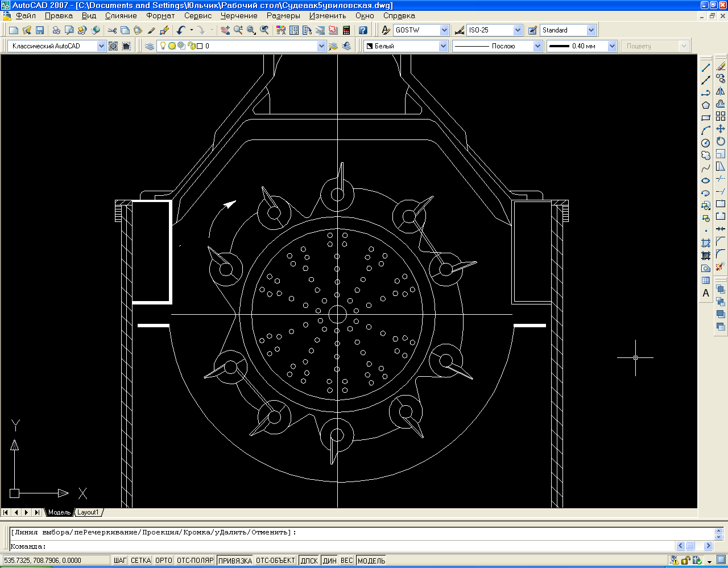Disable ПРИВЯЗКА object snap
The image size is (728, 568).
(235, 561)
